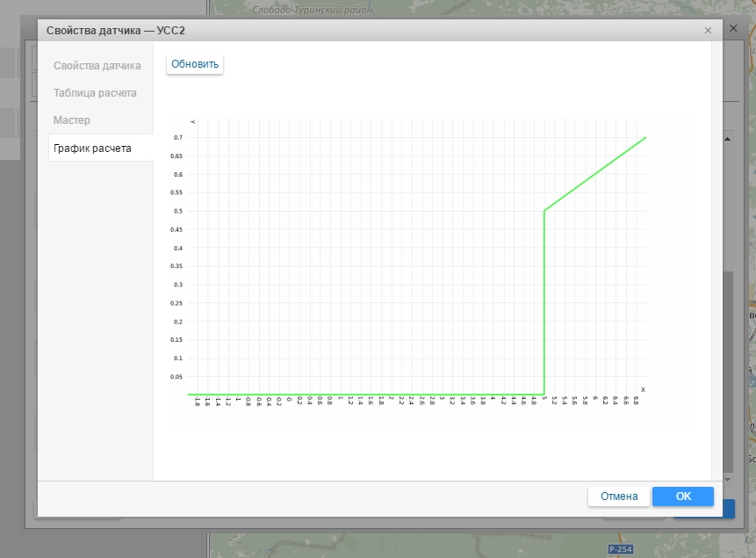Viewport: 756px width, 558px height.
Task: Click the 0.7 label on the Y axis
Action: pyautogui.click(x=177, y=138)
